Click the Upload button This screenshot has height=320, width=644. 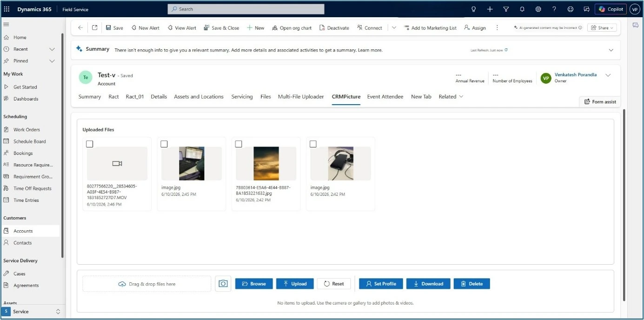295,284
